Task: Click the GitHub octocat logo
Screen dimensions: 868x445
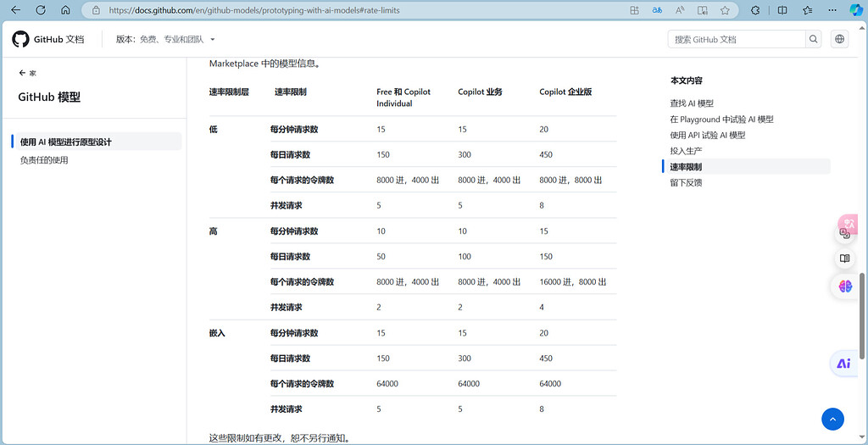Action: pyautogui.click(x=20, y=39)
